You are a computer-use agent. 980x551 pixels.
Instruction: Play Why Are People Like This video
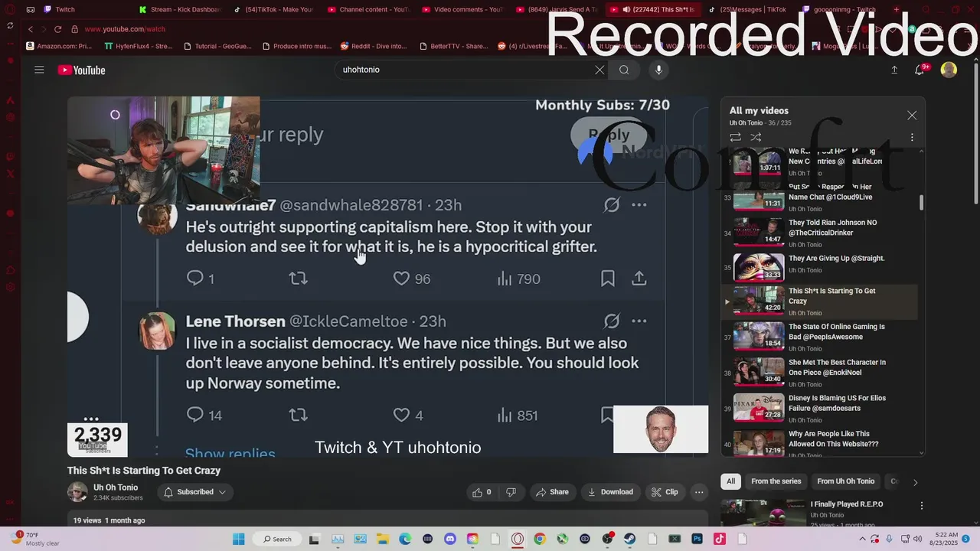819,443
